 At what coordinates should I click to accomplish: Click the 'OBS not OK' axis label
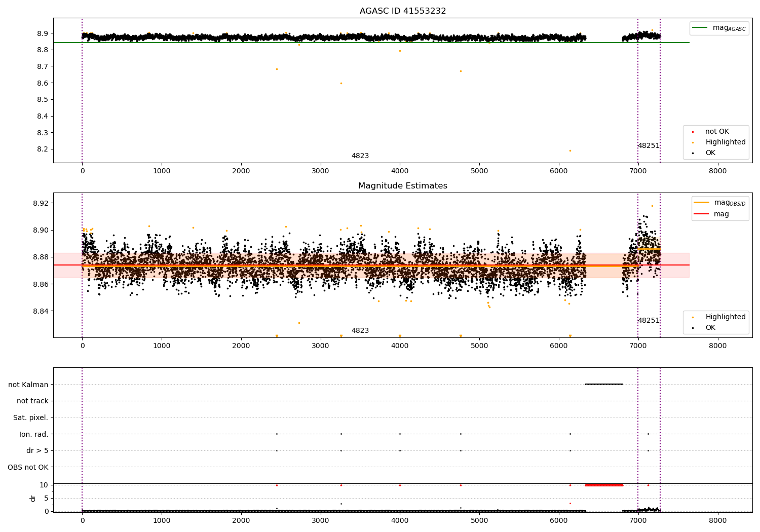(28, 467)
